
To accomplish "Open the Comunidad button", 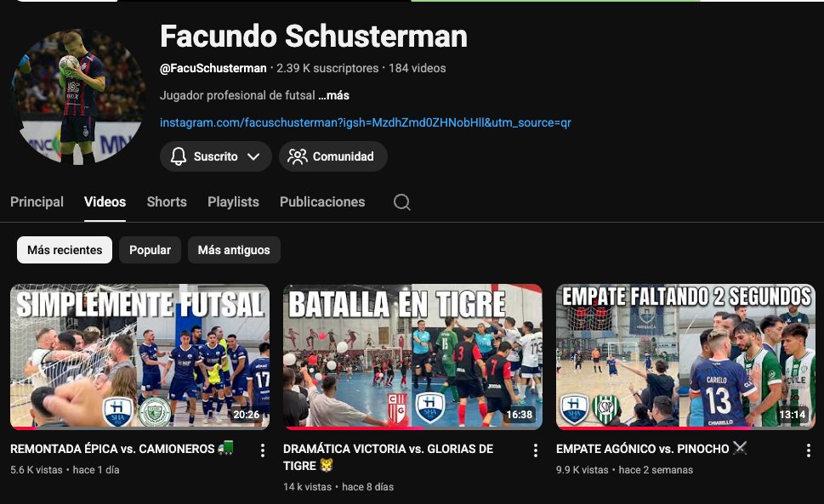I will (x=333, y=156).
